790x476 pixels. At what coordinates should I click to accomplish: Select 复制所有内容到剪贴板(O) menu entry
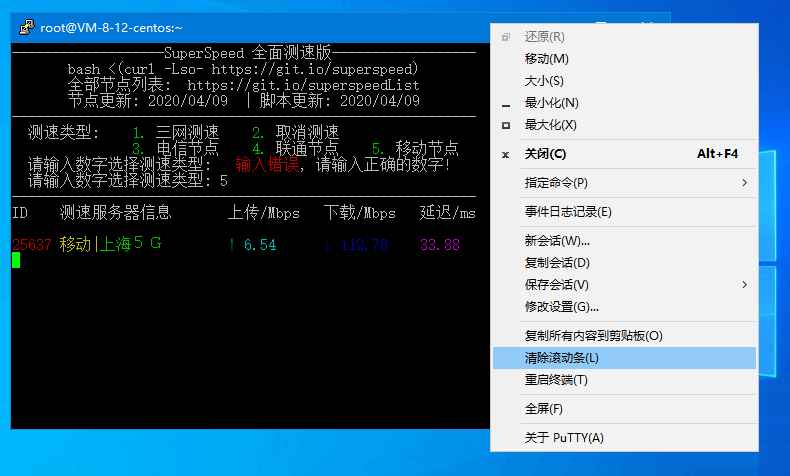point(593,336)
